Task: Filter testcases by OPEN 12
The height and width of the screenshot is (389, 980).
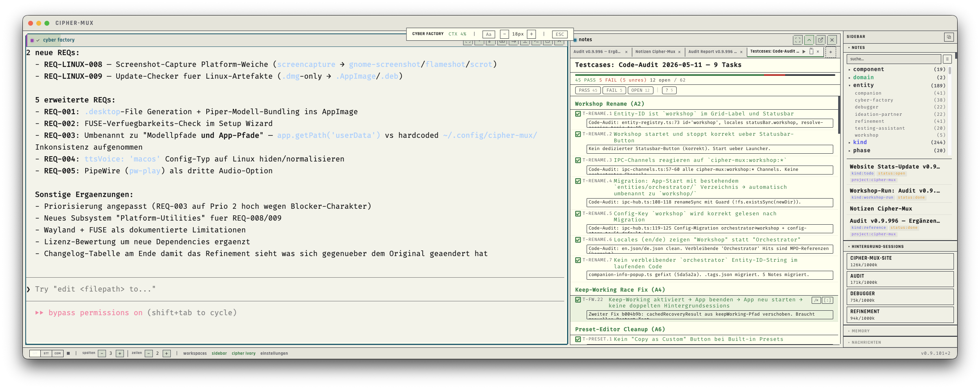Action: (640, 91)
